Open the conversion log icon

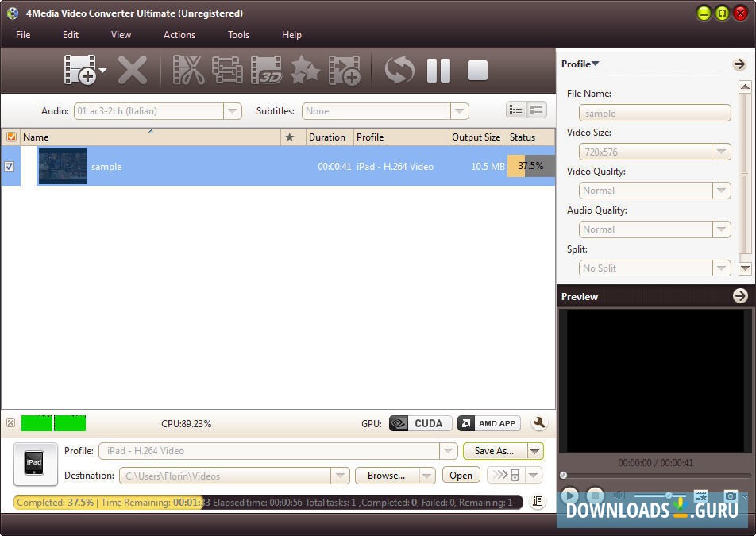[537, 501]
